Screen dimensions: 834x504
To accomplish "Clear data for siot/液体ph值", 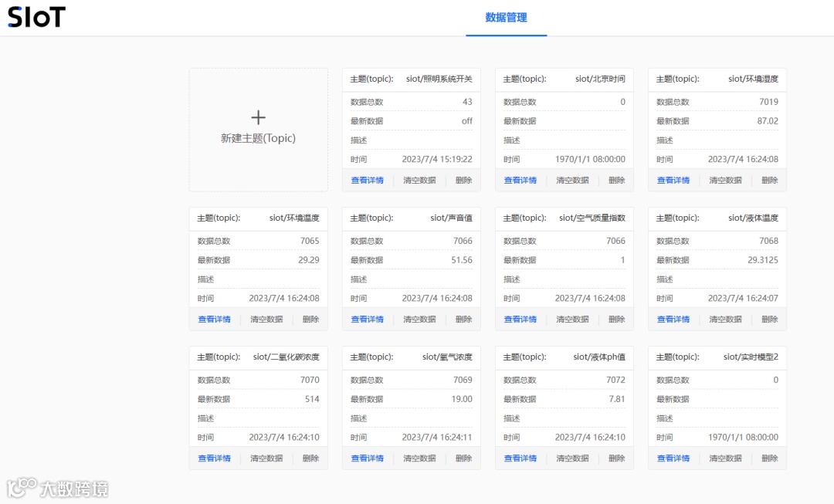I will coord(572,458).
